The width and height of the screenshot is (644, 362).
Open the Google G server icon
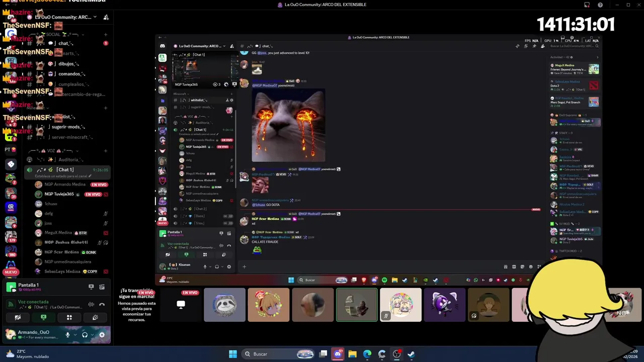11,34
